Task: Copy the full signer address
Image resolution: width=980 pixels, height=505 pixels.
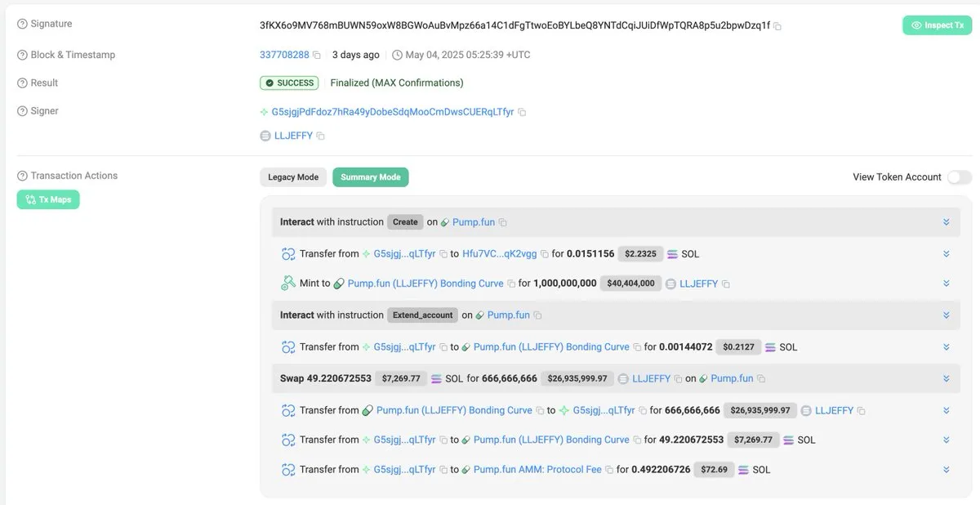Action: pyautogui.click(x=522, y=112)
